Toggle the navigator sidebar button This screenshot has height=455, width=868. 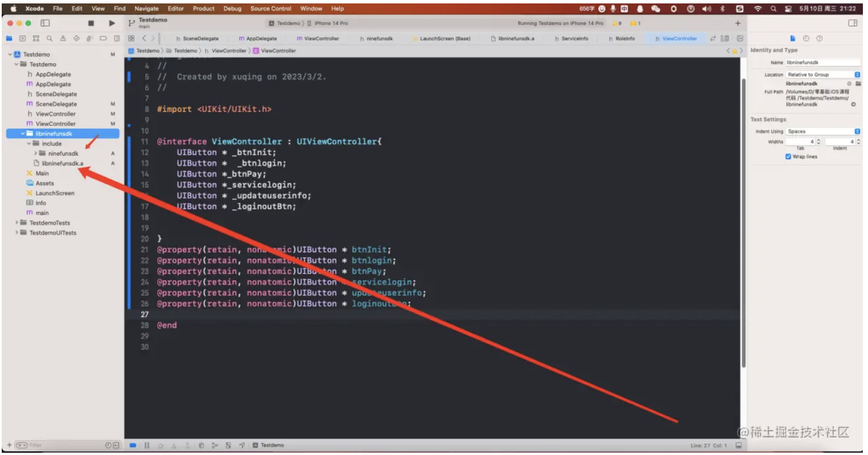[x=45, y=23]
